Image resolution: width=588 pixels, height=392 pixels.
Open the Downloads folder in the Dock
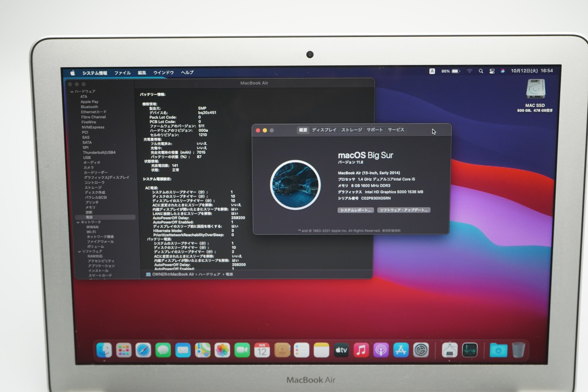498,350
